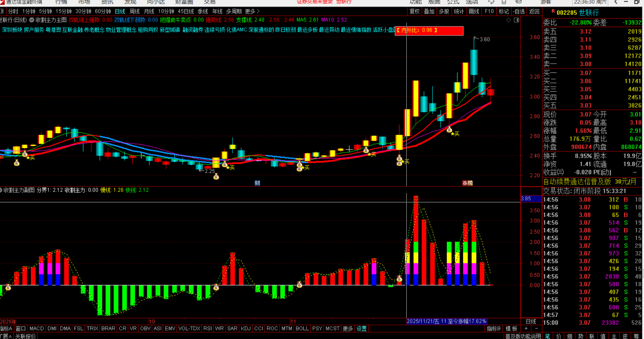Open the 版面 menu
The height and width of the screenshot is (339, 644).
[x=435, y=2]
